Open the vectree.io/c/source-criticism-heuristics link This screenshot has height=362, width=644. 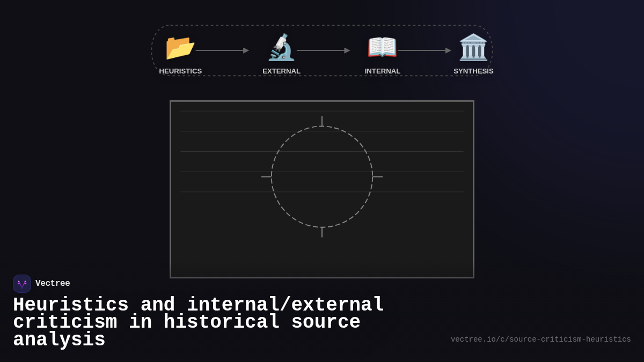(541, 339)
